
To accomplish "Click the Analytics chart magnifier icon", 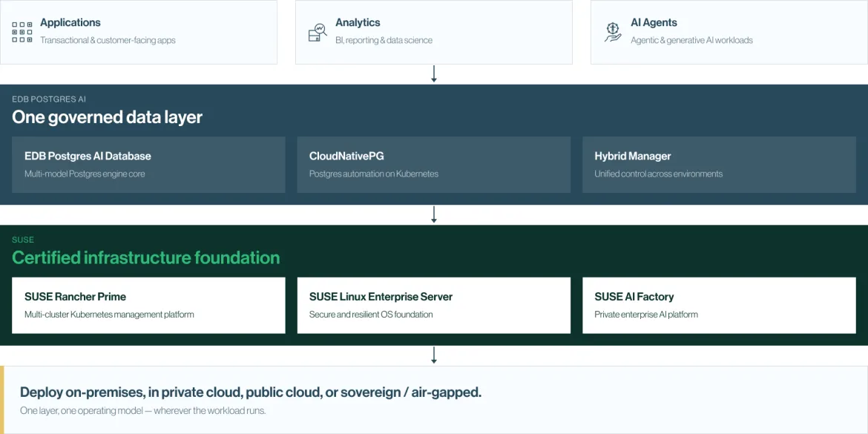I will pyautogui.click(x=318, y=32).
